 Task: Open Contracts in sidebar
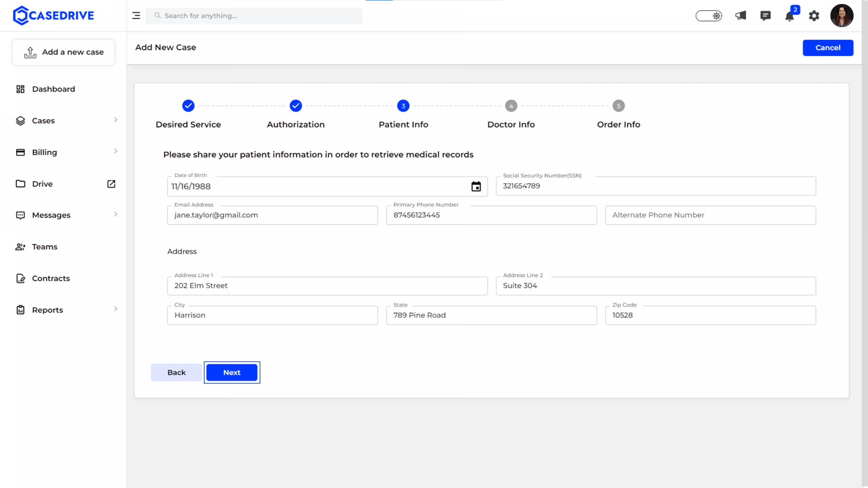pyautogui.click(x=51, y=279)
